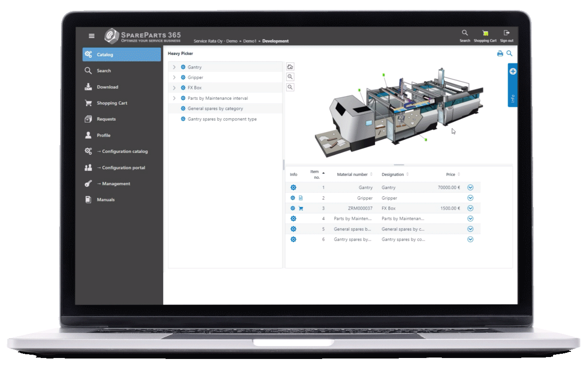Image resolution: width=588 pixels, height=376 pixels.
Task: Click the Demo1 breadcrumb link
Action: (x=250, y=41)
